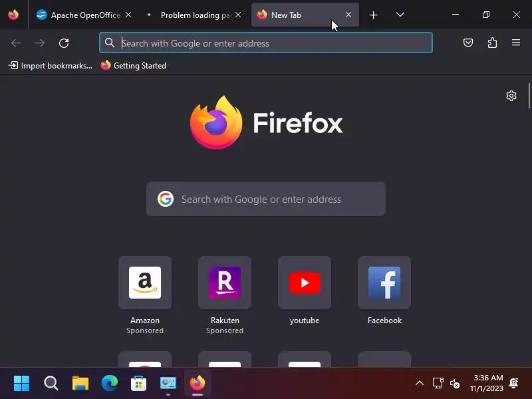Open the Extensions puzzle icon
Viewport: 532px width, 399px height.
[492, 43]
